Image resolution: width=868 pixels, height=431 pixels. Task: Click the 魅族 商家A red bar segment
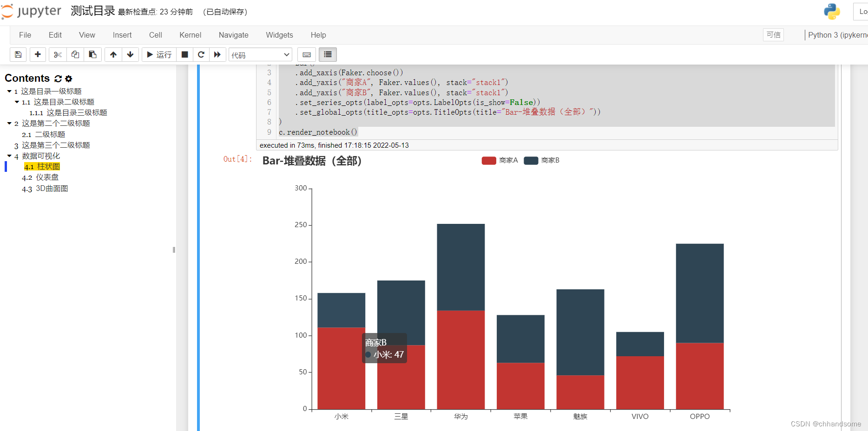(x=580, y=392)
